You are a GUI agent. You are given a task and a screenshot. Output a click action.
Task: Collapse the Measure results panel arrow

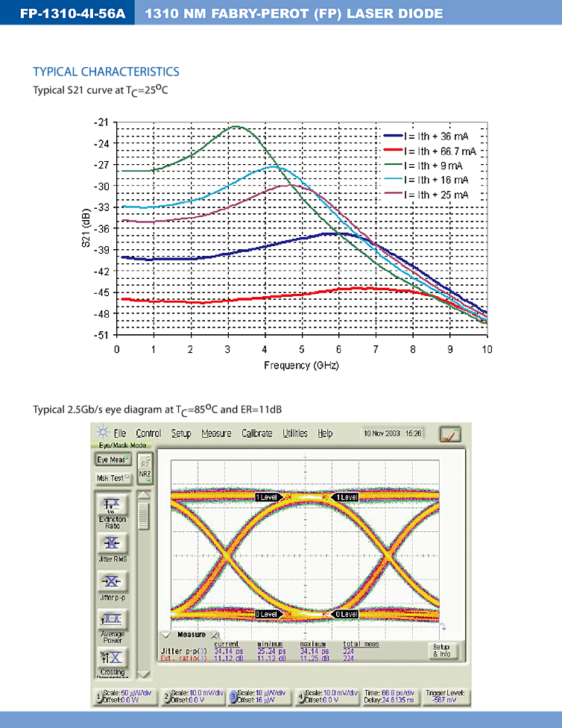click(165, 636)
